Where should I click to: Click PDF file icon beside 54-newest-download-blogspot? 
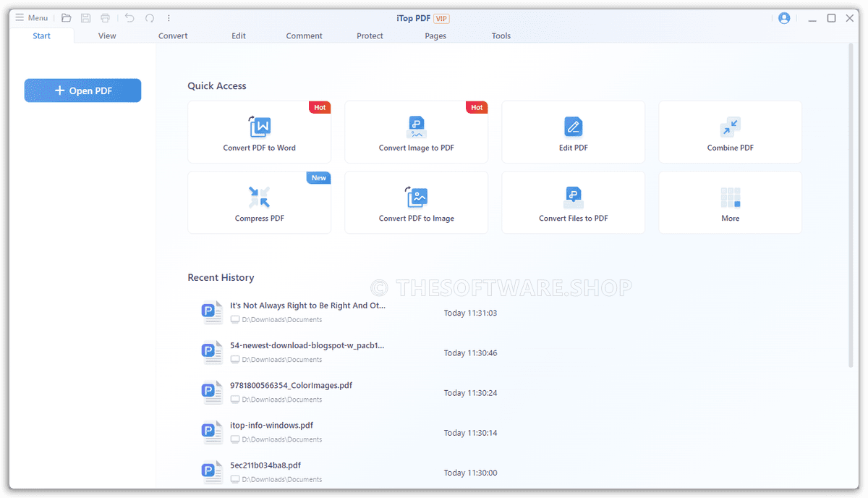coord(211,353)
